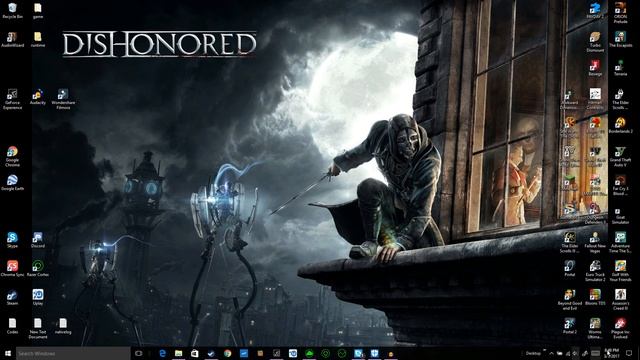Image resolution: width=640 pixels, height=360 pixels.
Task: Launch the Far Cry 3 Blood Dragon shortcut
Action: coord(620,185)
